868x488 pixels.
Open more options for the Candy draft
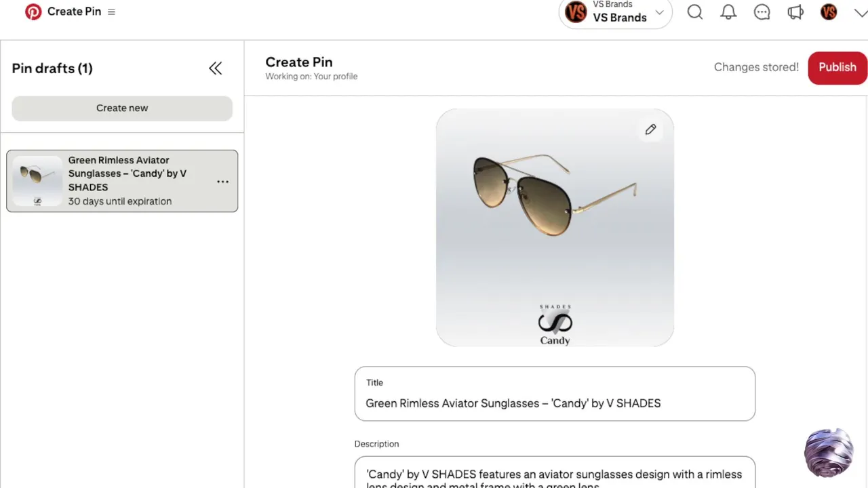tap(222, 182)
